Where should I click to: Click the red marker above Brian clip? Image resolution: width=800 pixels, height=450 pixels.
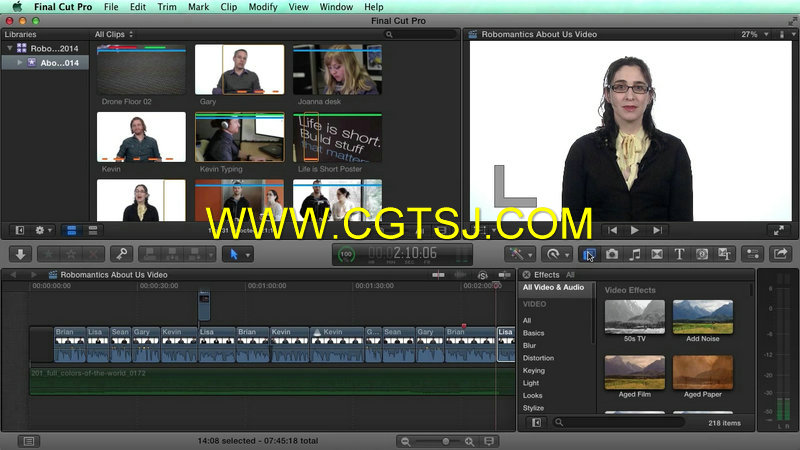[x=464, y=326]
